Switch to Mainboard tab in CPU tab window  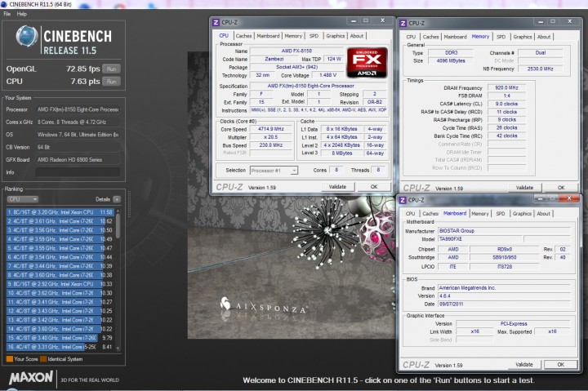268,36
